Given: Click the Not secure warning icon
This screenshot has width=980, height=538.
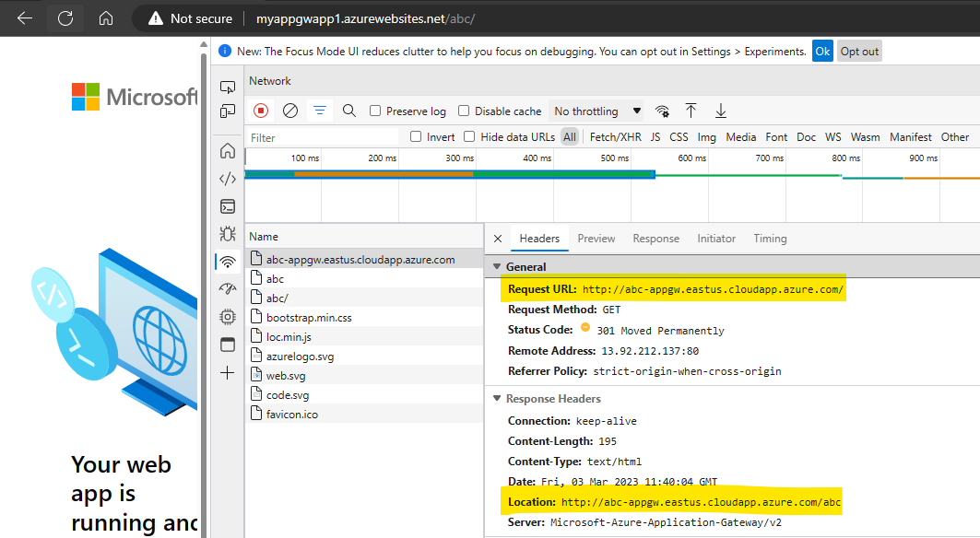Looking at the screenshot, I should point(156,18).
